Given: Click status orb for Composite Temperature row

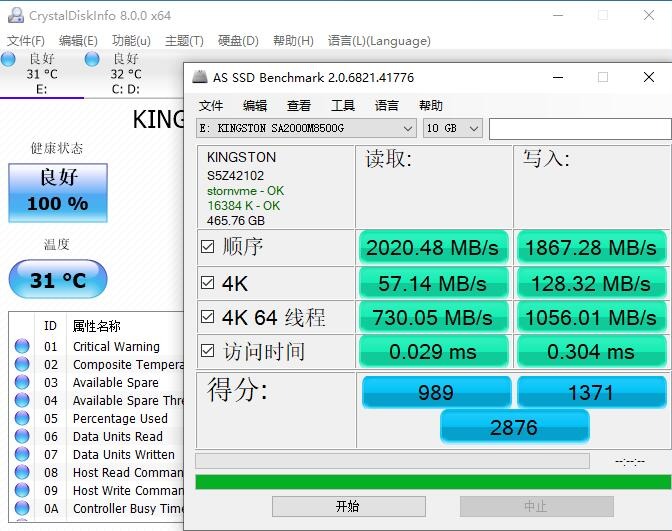Looking at the screenshot, I should point(22,364).
